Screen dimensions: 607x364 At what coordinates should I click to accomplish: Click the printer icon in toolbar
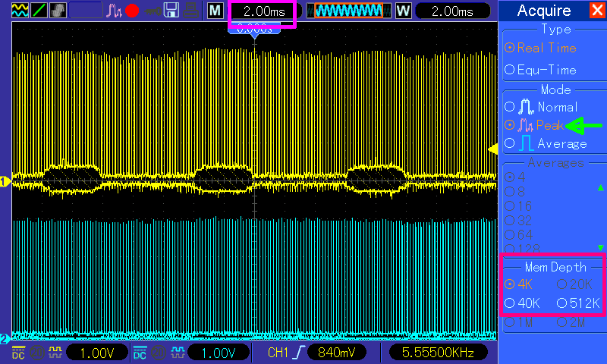191,11
